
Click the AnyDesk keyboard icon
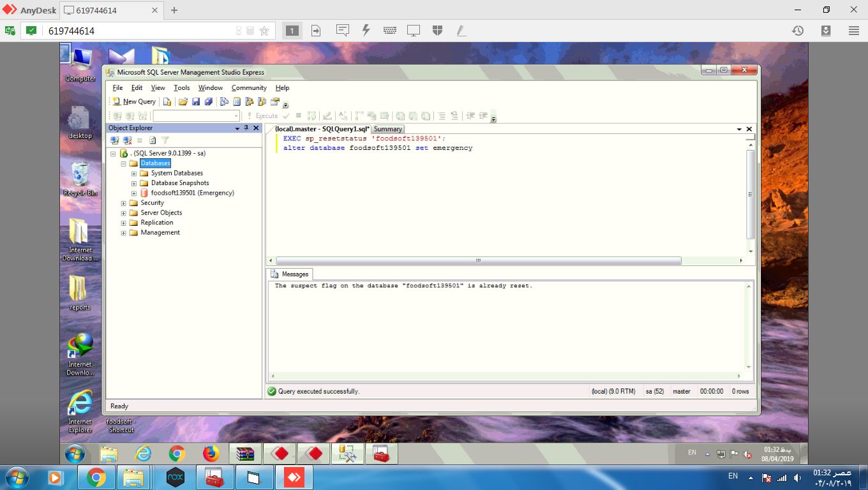(390, 31)
